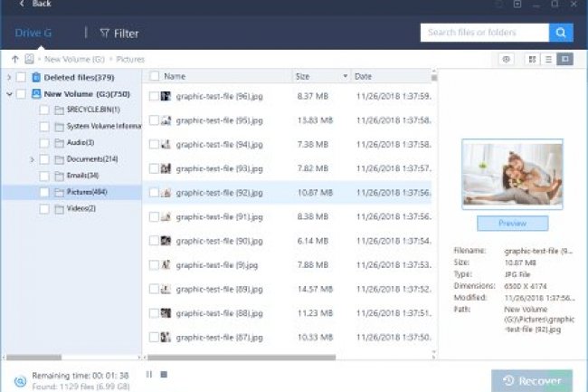The height and width of the screenshot is (392, 588).
Task: Tick the Pictures(494) folder checkbox
Action: [x=44, y=192]
